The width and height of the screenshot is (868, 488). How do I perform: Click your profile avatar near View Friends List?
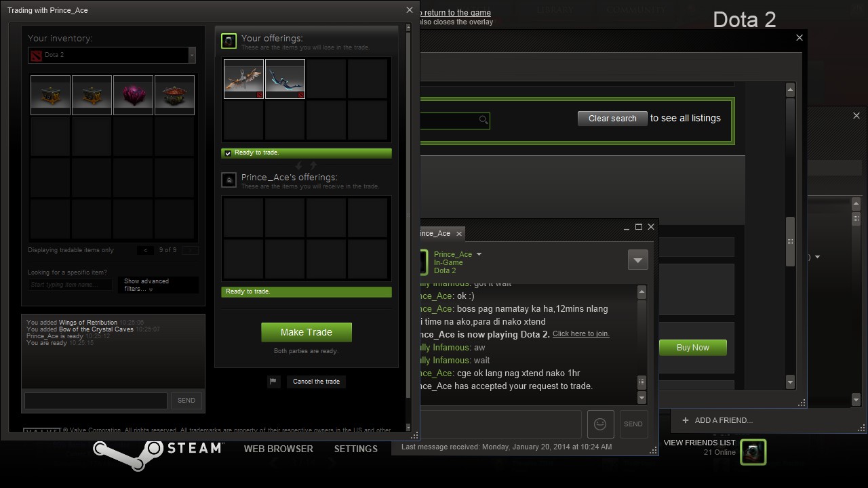tap(753, 452)
